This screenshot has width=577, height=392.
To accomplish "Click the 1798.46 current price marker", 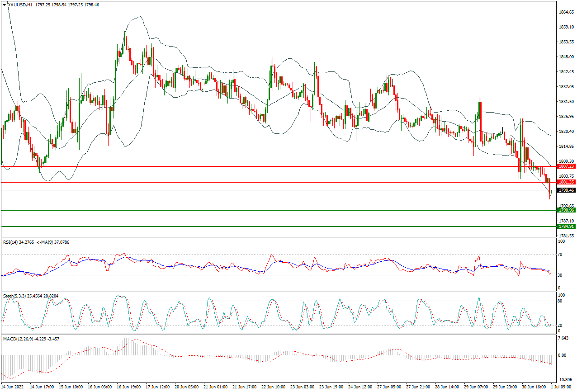I will pos(566,190).
